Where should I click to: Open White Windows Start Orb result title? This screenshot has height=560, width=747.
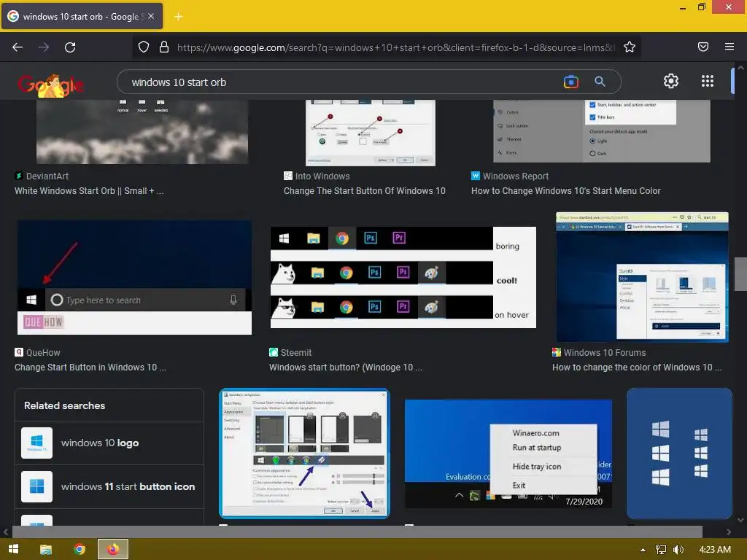pyautogui.click(x=88, y=191)
